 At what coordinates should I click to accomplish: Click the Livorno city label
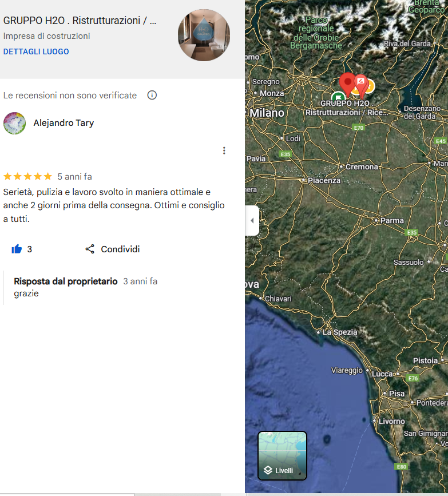392,422
